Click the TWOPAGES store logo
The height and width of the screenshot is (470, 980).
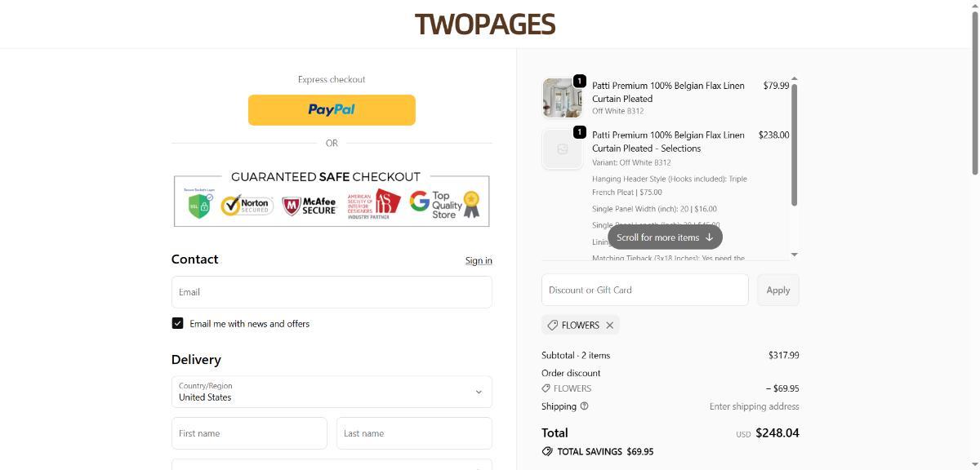tap(485, 24)
